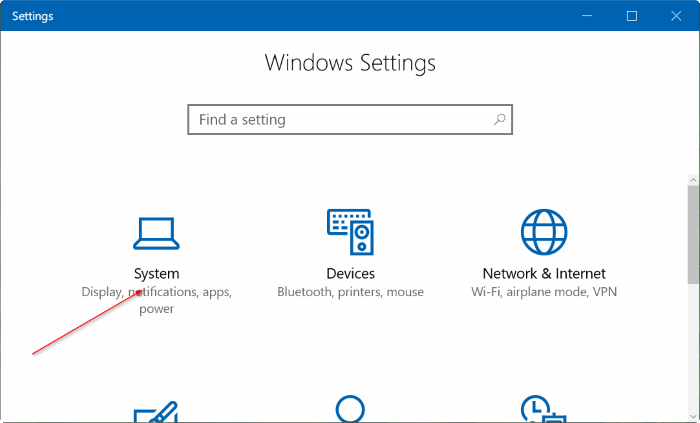Open the Personalization pen and screen icon
The width and height of the screenshot is (700, 423).
pos(156,411)
